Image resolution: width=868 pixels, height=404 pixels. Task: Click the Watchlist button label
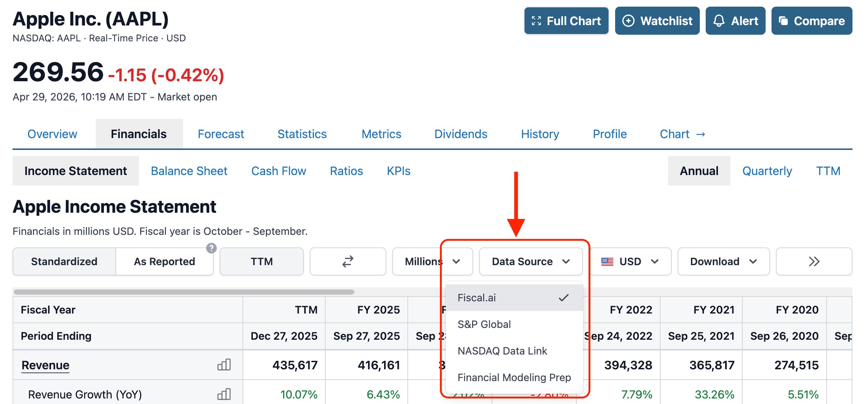(667, 21)
